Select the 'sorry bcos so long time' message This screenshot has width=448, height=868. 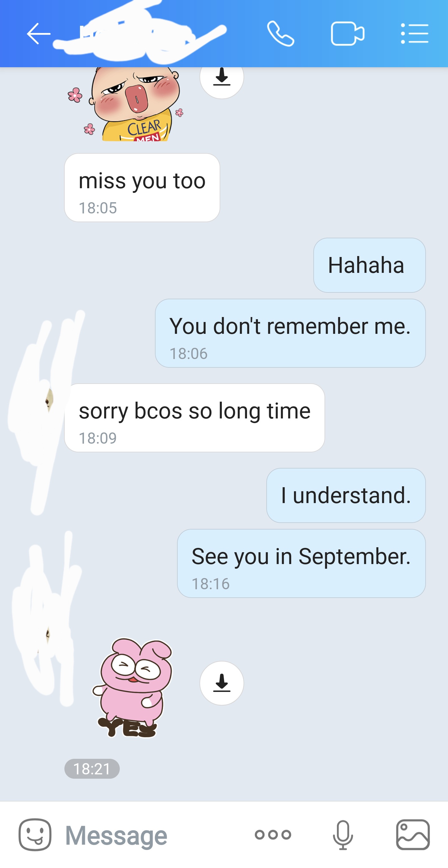click(195, 418)
